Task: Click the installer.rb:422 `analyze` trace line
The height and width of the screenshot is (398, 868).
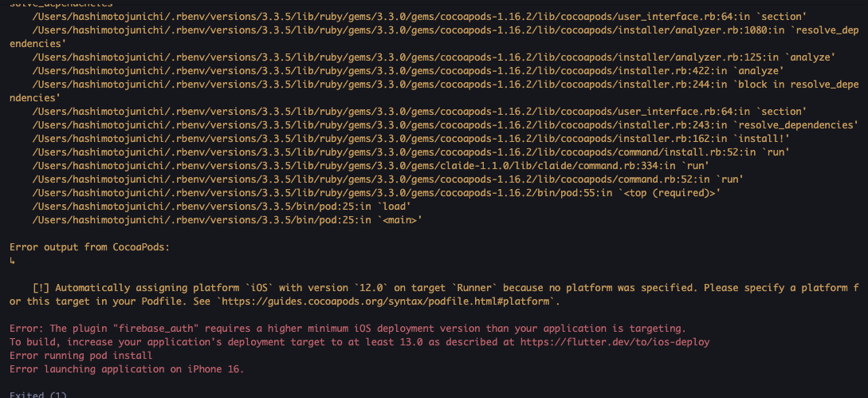Action: coord(409,71)
